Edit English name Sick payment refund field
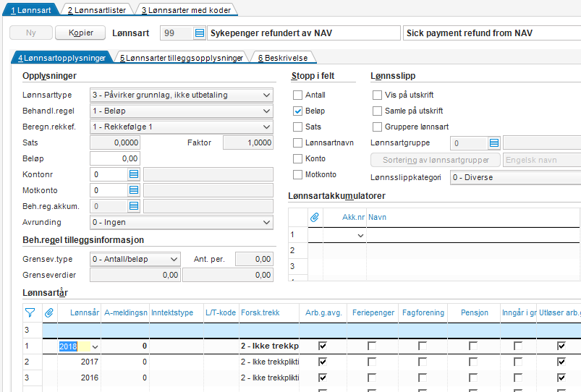Screen dimensions: 581x392 [492, 33]
